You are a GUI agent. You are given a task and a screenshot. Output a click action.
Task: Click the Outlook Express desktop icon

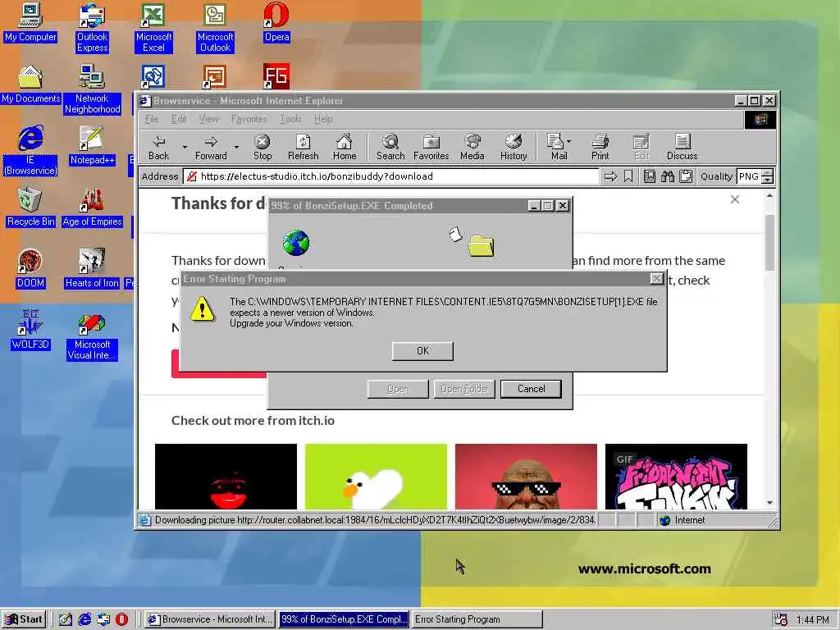click(92, 28)
